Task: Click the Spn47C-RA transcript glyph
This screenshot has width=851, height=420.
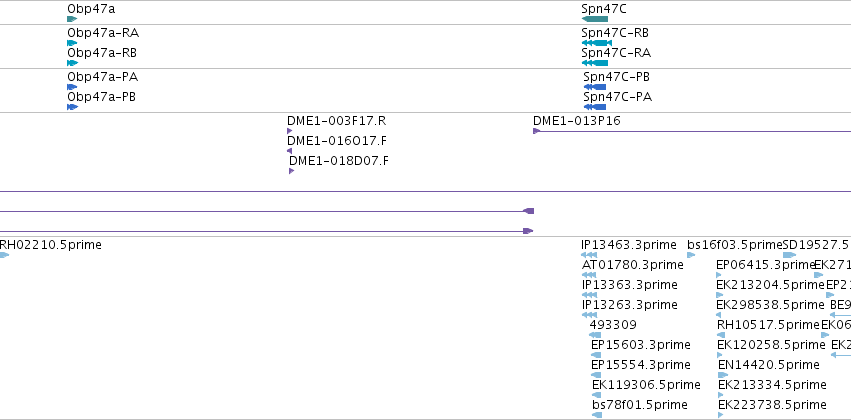Action: (594, 63)
